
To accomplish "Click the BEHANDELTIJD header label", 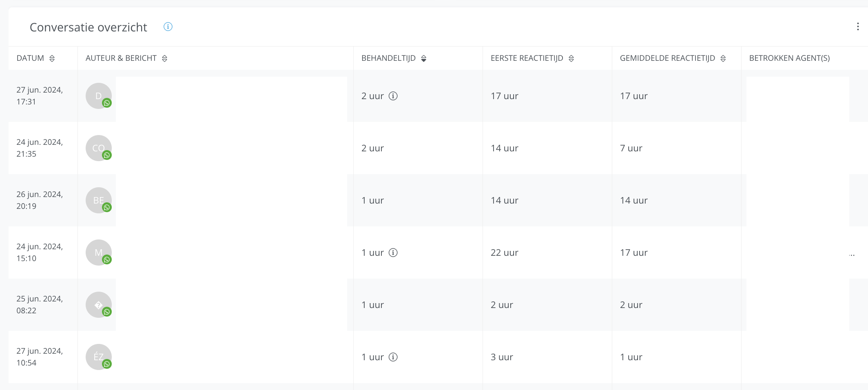I will tap(388, 58).
